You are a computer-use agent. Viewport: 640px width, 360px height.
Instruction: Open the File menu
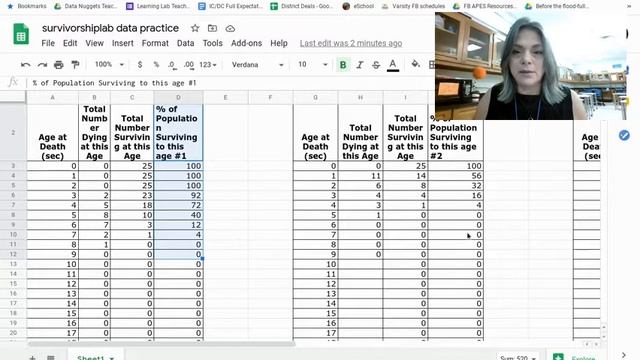48,43
